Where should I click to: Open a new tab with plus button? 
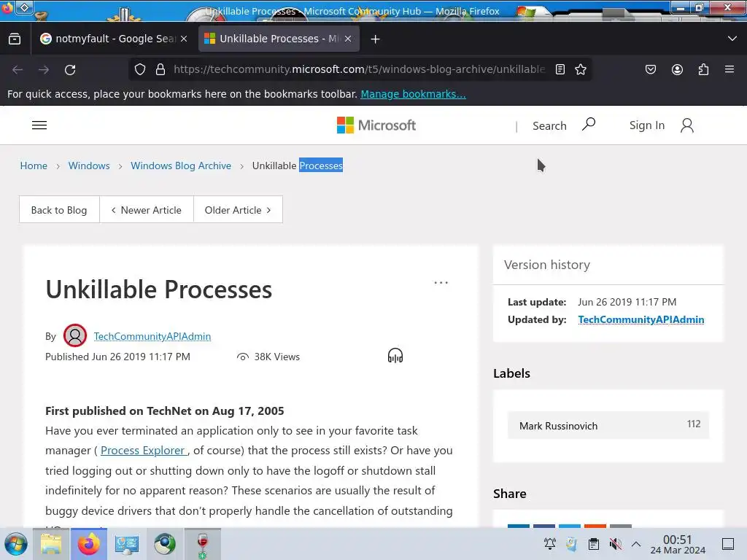(x=376, y=39)
